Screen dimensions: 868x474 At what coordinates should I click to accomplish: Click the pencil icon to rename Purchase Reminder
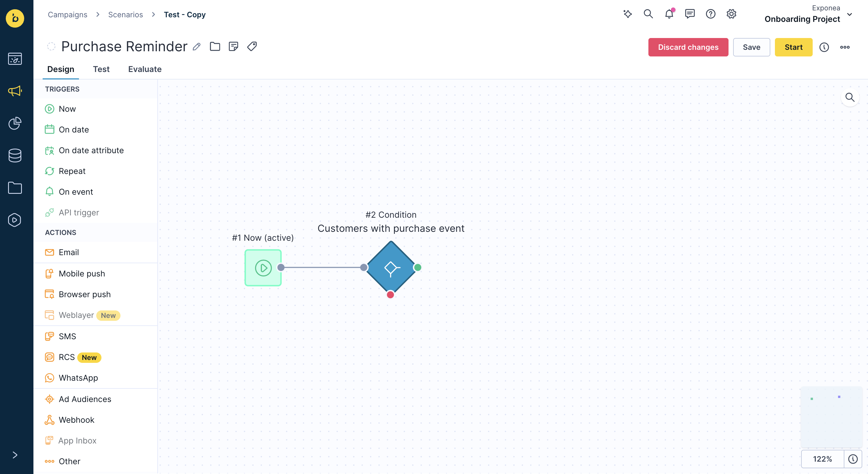(x=197, y=47)
